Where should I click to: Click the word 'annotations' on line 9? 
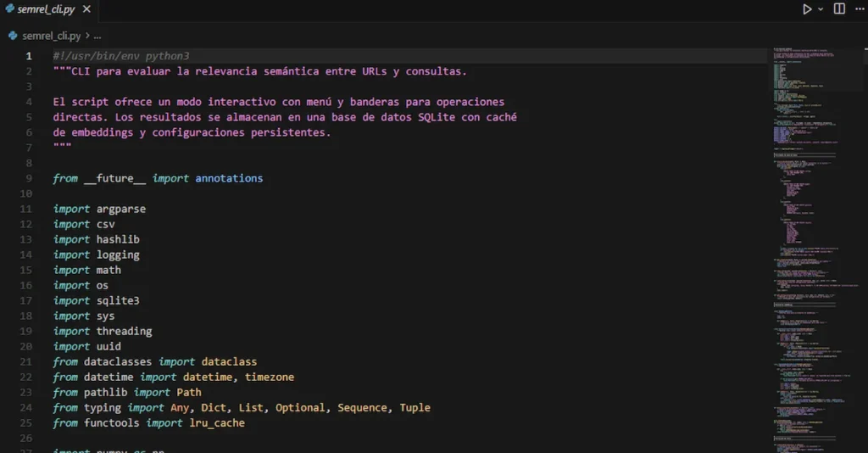[x=229, y=178]
